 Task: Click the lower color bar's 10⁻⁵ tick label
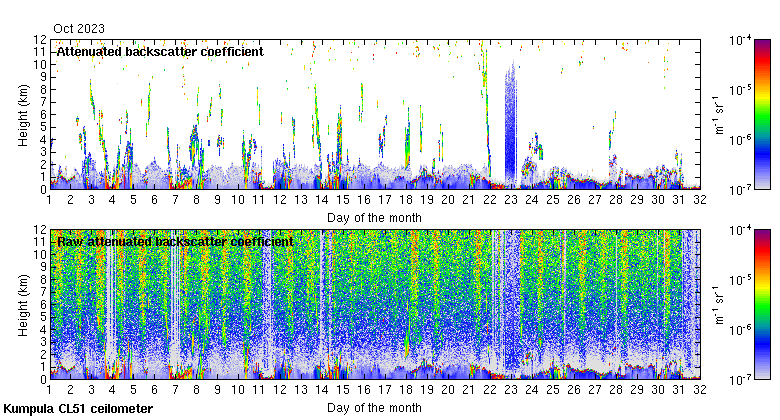[740, 280]
